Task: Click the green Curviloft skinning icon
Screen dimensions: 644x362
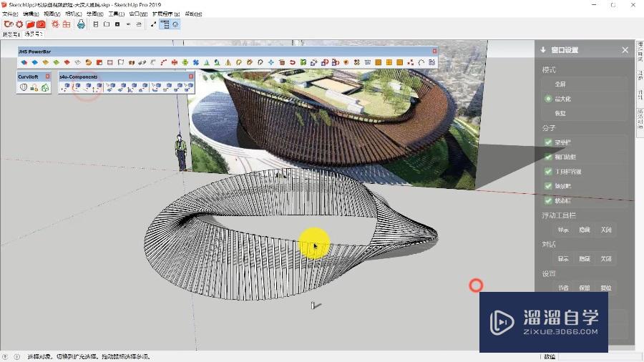Action: pos(45,87)
